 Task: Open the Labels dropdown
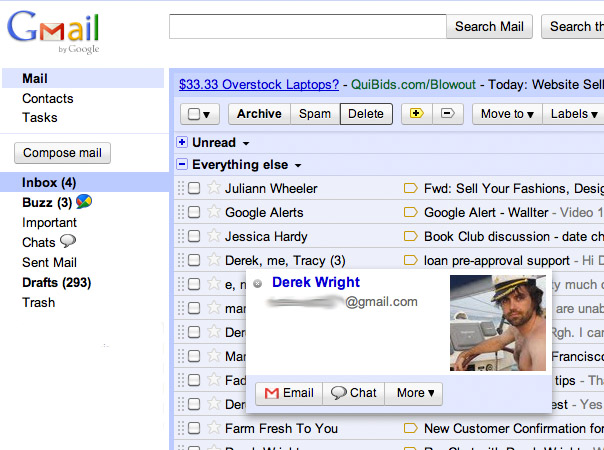[x=574, y=114]
